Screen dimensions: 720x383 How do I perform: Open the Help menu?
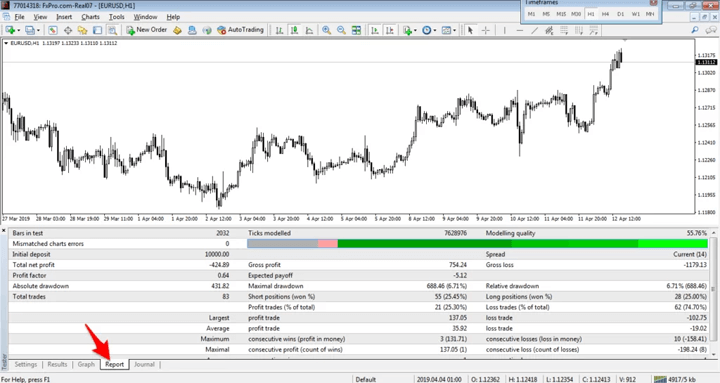(173, 17)
